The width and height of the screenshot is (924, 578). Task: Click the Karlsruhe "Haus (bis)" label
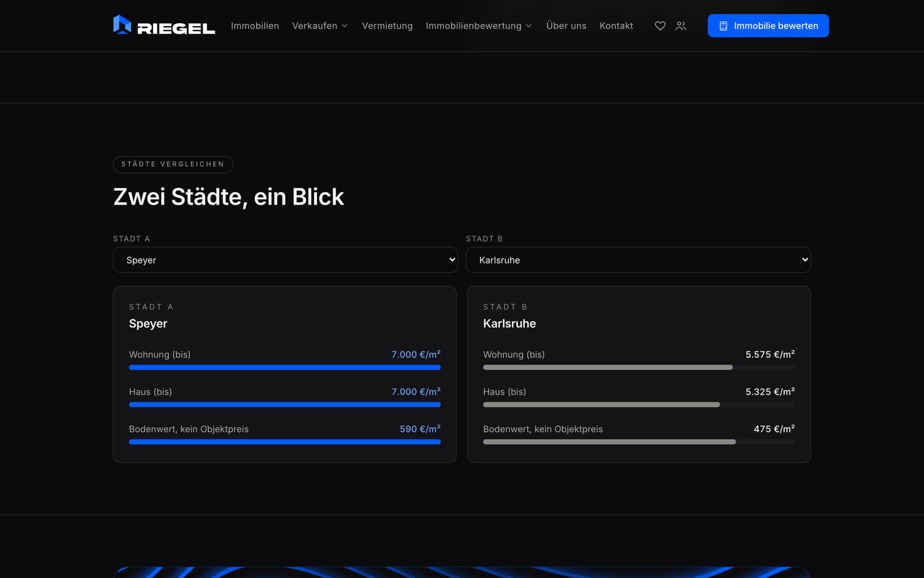pyautogui.click(x=505, y=392)
